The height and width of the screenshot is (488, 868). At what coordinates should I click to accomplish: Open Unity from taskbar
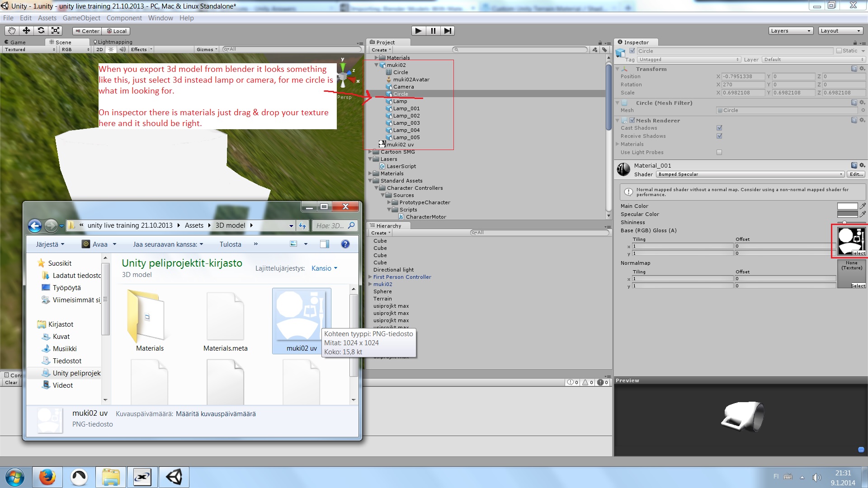pos(174,477)
